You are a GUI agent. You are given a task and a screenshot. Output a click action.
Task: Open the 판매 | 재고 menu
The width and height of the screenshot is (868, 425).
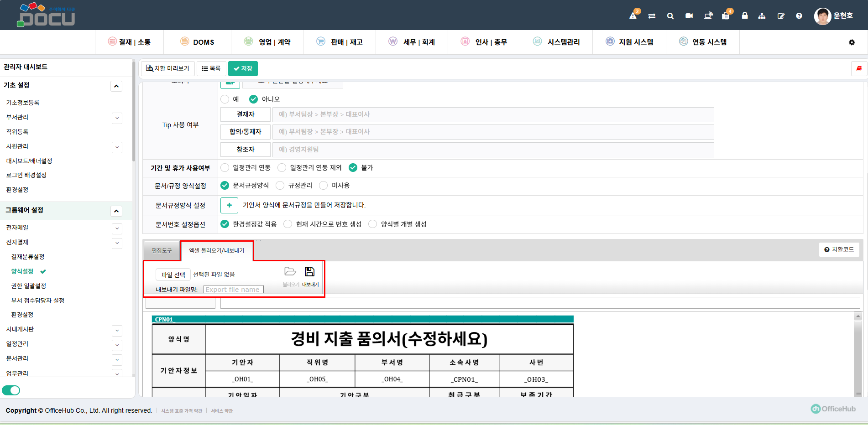pos(340,42)
